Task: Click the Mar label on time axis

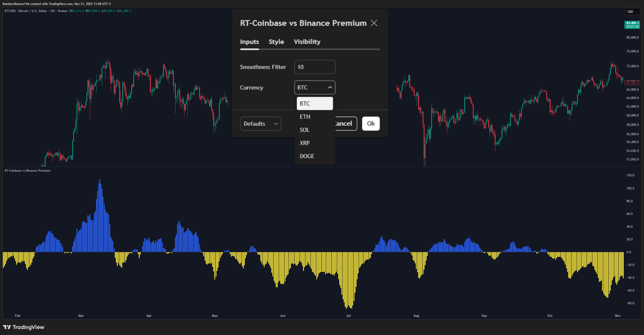Action: coord(81,316)
